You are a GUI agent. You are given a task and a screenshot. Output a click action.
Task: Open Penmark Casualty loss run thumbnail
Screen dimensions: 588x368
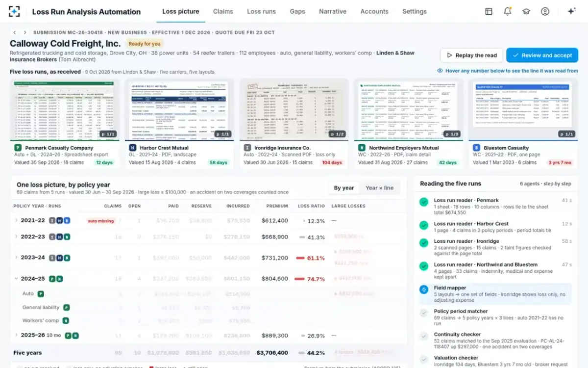[65, 110]
